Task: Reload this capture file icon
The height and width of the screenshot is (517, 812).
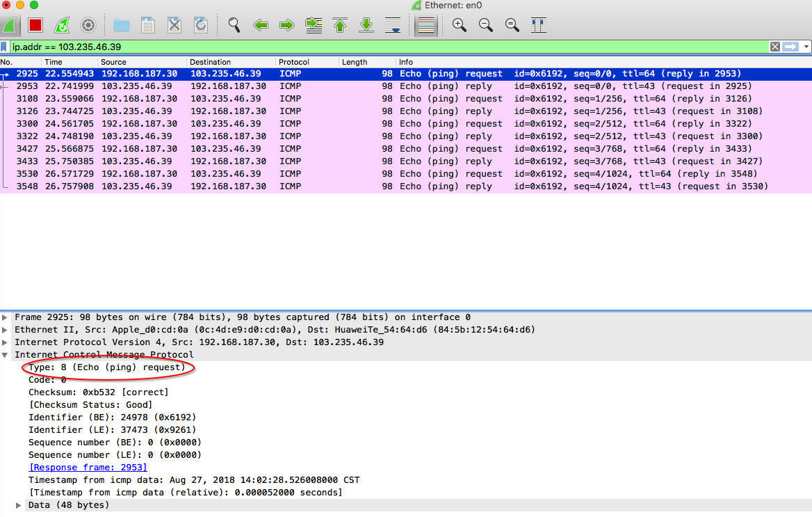Action: pos(201,25)
